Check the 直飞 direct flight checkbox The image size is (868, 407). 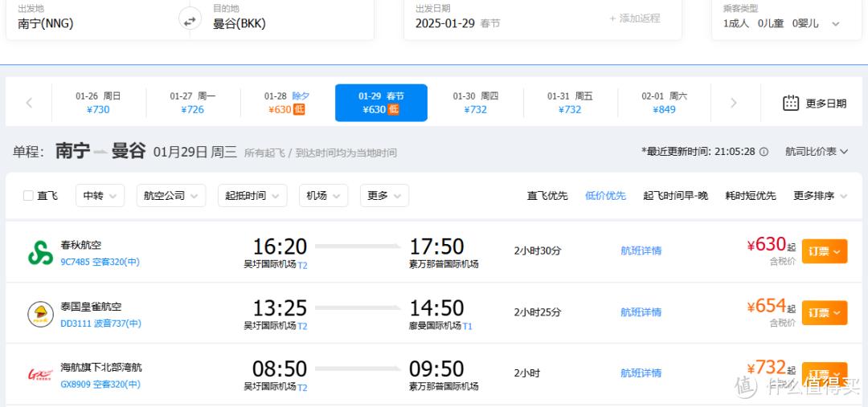tap(28, 196)
